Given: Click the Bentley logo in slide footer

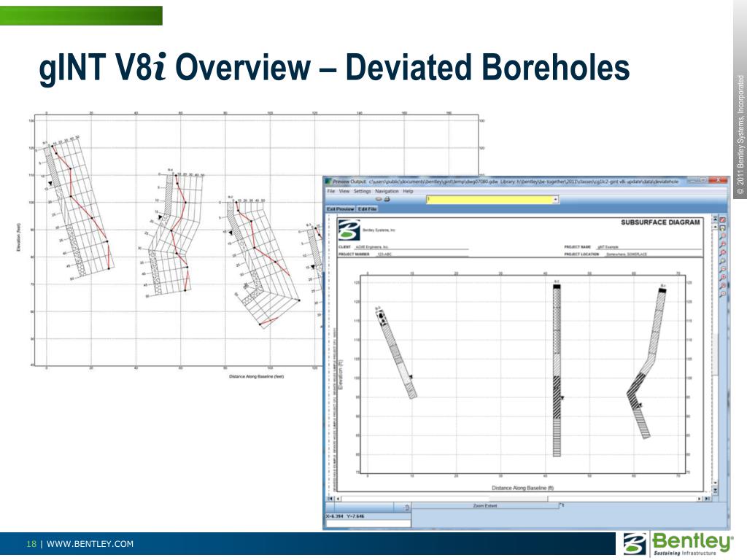Looking at the screenshot, I should 678,543.
